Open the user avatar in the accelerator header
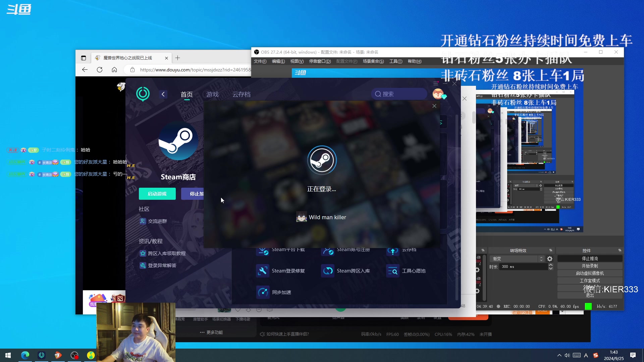Image resolution: width=644 pixels, height=362 pixels. 438,94
